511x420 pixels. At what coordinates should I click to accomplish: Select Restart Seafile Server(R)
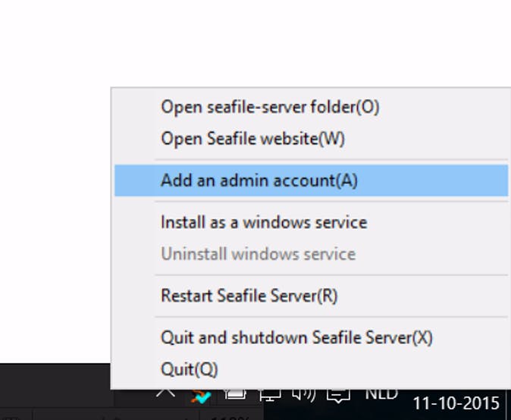click(x=249, y=296)
